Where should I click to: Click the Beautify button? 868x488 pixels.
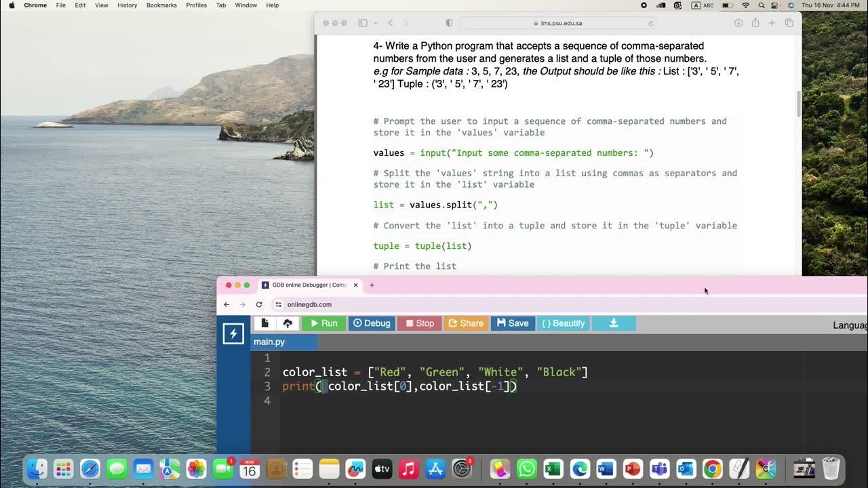pos(564,323)
